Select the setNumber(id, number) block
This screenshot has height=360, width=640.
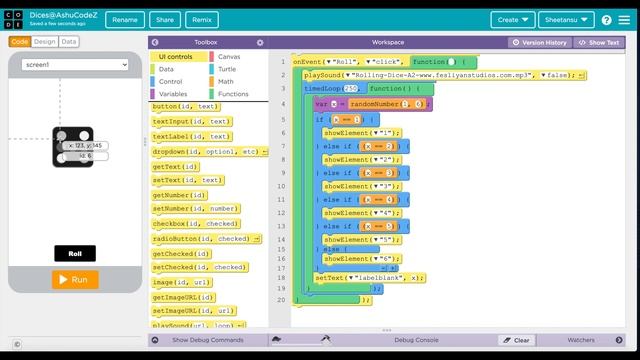coord(196,209)
